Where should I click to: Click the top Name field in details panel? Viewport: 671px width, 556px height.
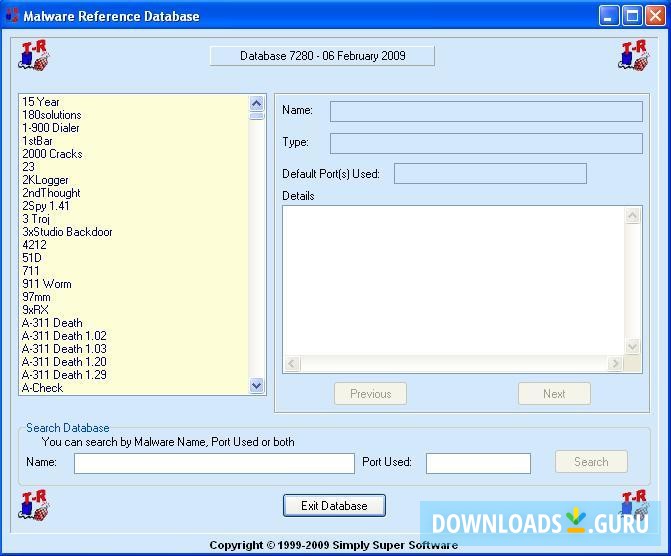(x=486, y=112)
